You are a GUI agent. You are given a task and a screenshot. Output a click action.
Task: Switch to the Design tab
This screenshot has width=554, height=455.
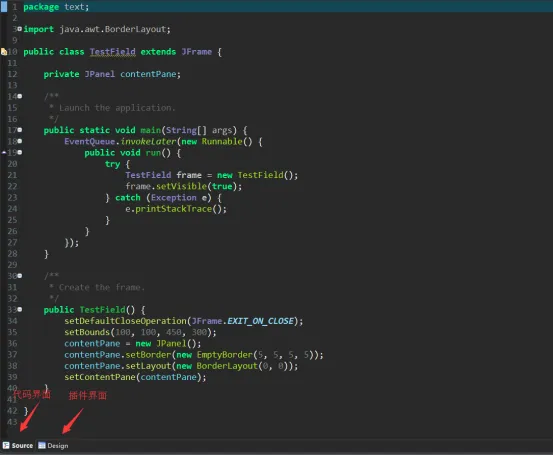(x=53, y=445)
